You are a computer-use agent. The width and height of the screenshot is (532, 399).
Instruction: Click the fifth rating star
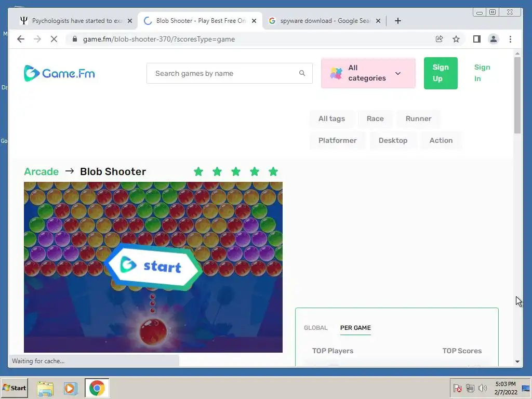tap(273, 171)
